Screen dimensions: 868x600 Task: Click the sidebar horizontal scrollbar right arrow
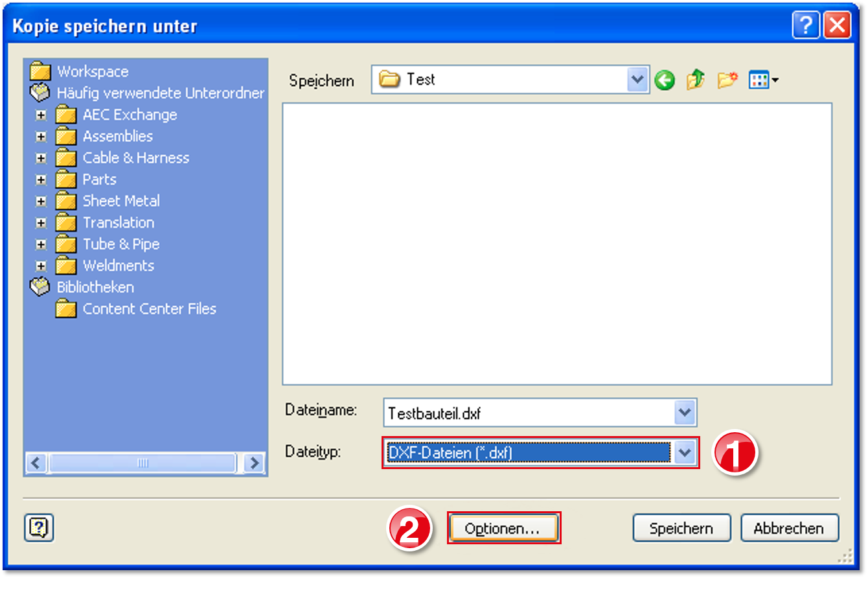pos(254,463)
